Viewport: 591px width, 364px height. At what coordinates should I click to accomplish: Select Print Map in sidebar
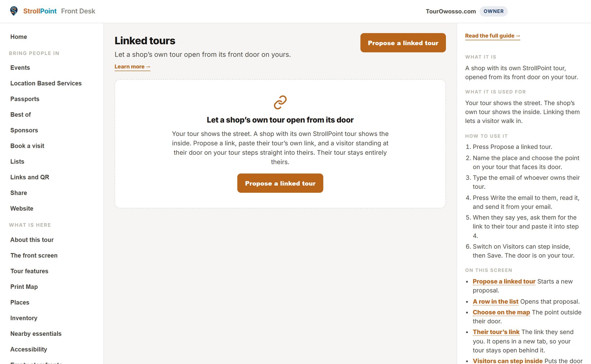click(x=24, y=287)
